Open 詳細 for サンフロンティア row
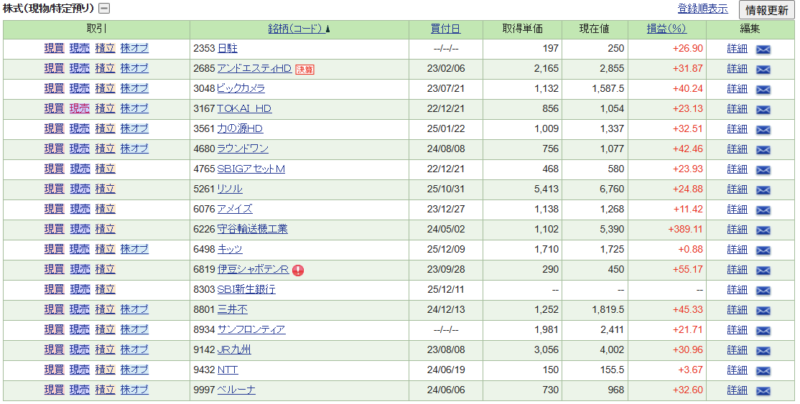 tap(735, 329)
